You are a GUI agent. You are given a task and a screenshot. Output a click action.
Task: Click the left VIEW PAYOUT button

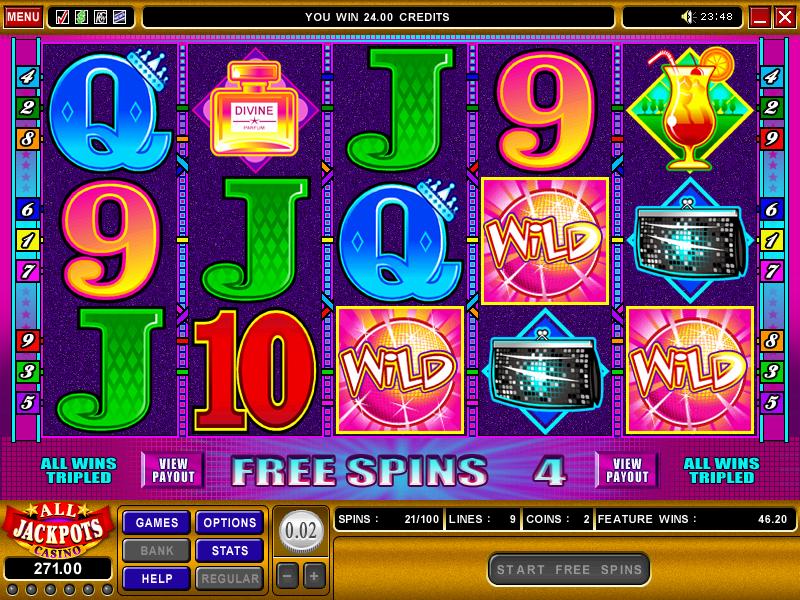point(173,470)
